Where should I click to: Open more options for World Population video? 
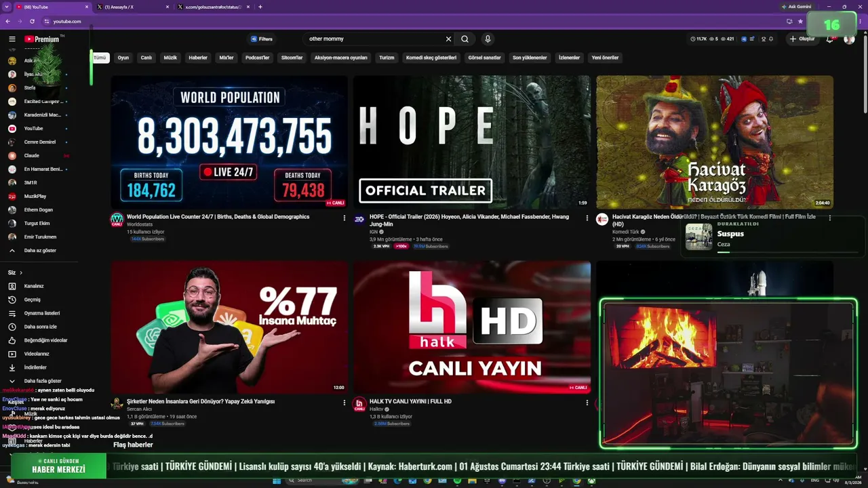344,218
